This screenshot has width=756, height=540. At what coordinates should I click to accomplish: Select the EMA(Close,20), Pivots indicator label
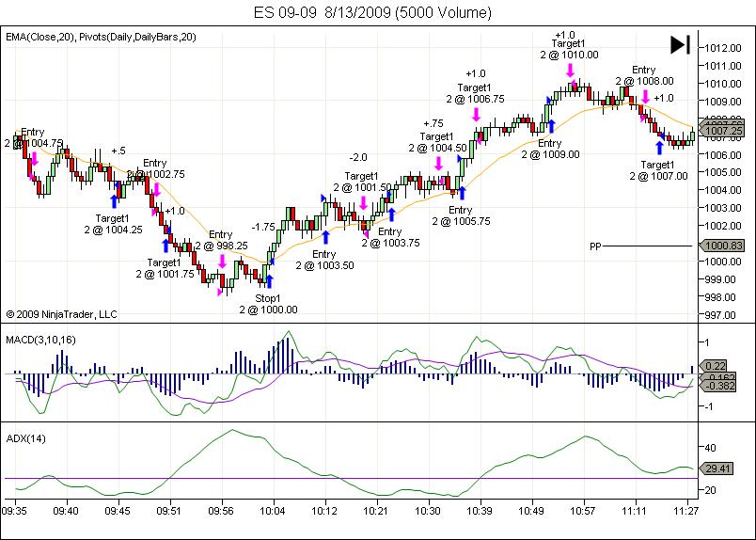pyautogui.click(x=101, y=37)
